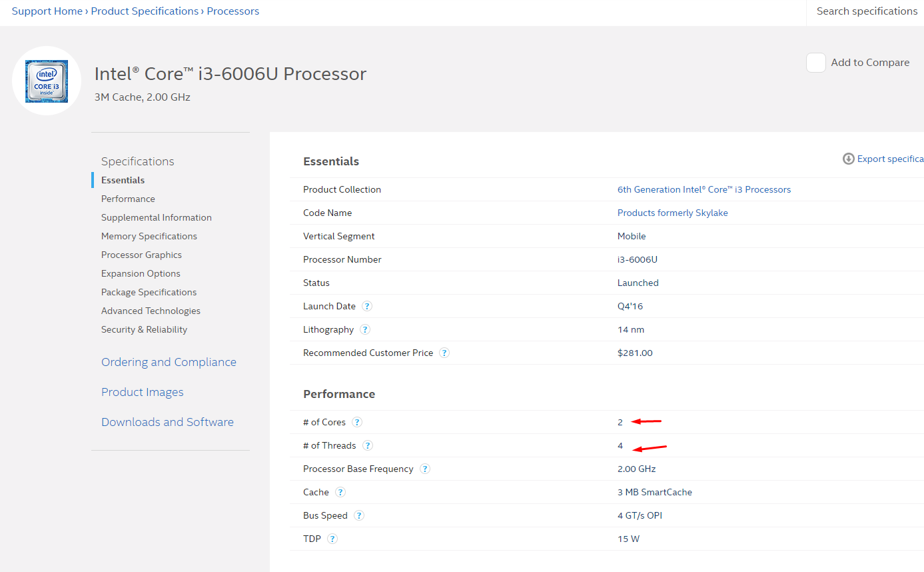This screenshot has height=572, width=924.
Task: Jump to Security & Reliability section
Action: (144, 329)
